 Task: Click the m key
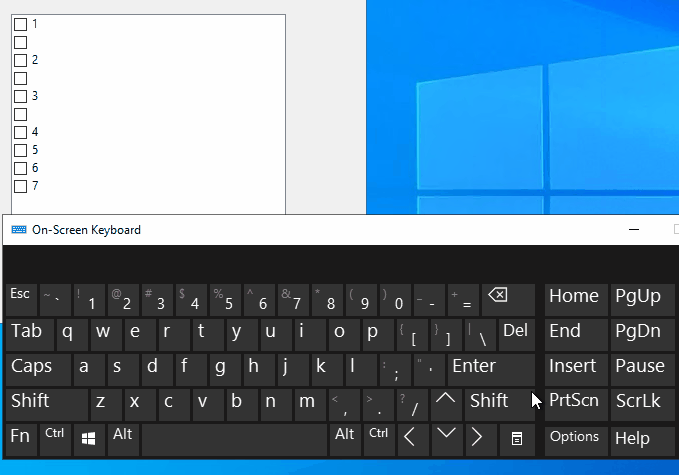(x=310, y=404)
